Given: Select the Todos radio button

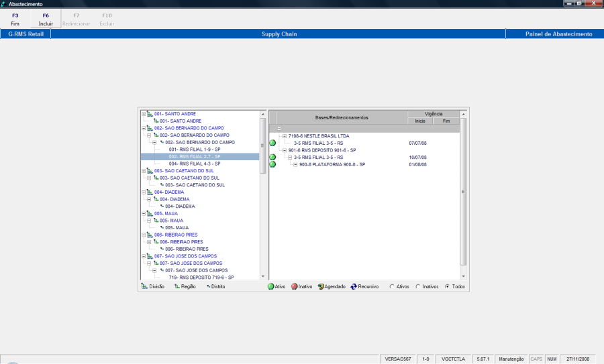Looking at the screenshot, I should [447, 287].
